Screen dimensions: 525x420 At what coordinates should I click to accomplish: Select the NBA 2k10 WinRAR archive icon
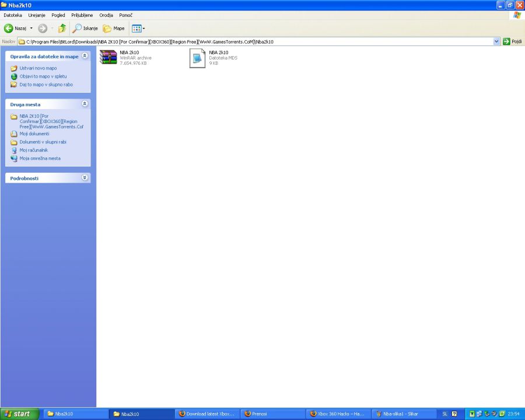(x=108, y=57)
